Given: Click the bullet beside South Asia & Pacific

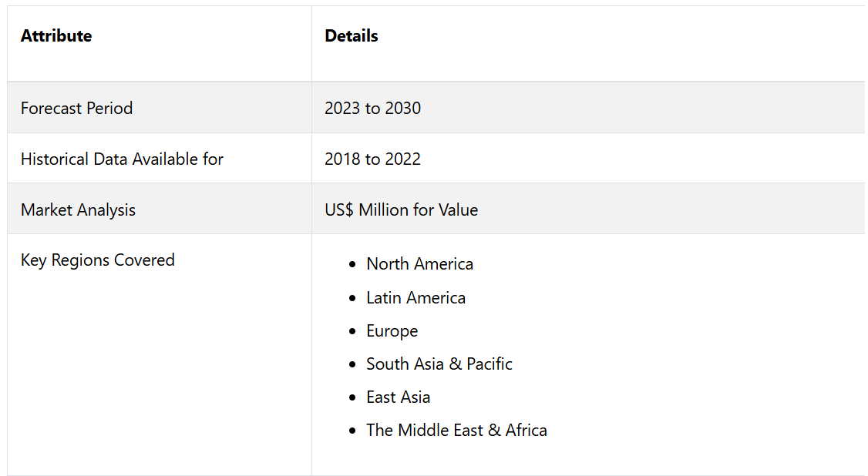Looking at the screenshot, I should click(x=352, y=365).
